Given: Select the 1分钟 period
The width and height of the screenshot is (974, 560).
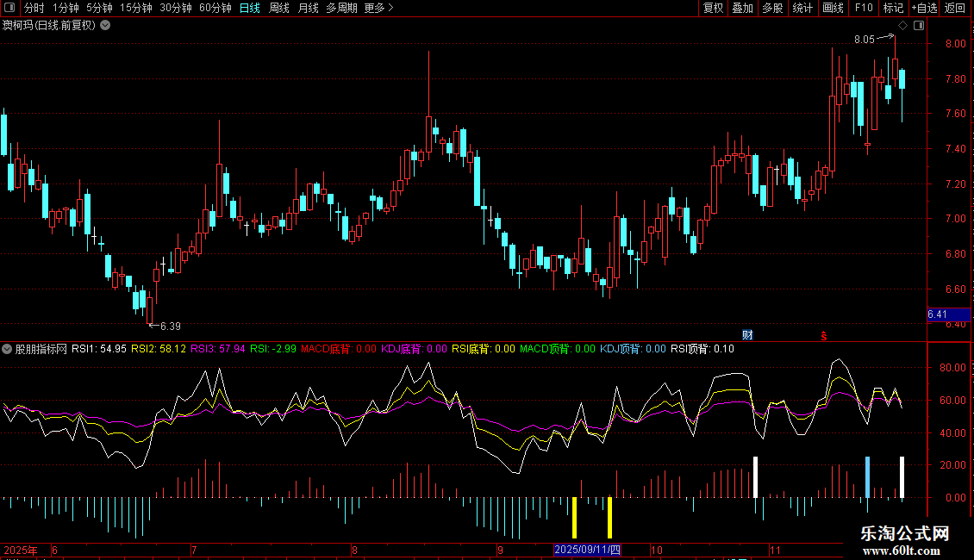Looking at the screenshot, I should [x=66, y=8].
